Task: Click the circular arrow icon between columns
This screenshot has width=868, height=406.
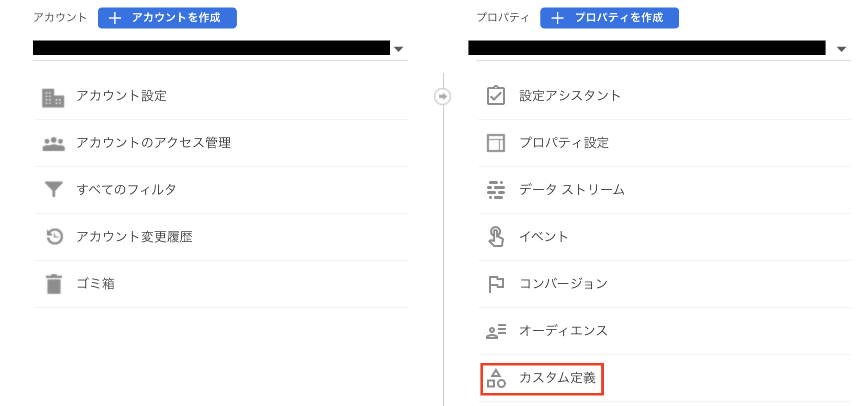Action: pyautogui.click(x=442, y=96)
